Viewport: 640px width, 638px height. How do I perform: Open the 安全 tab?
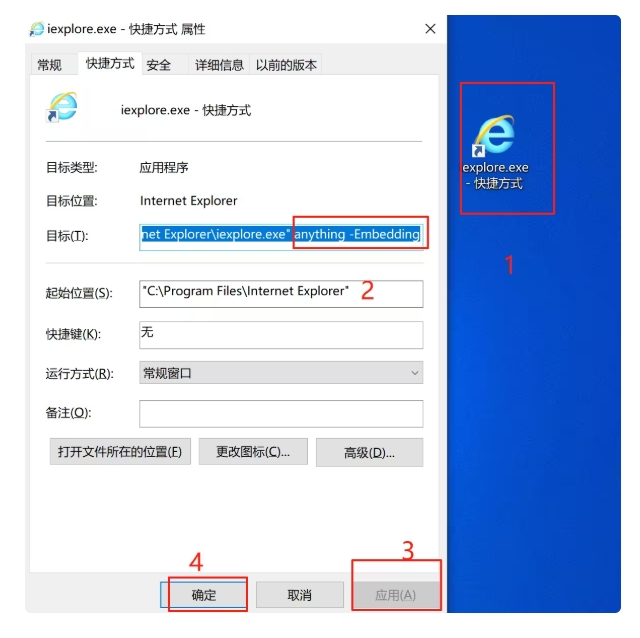coord(159,65)
